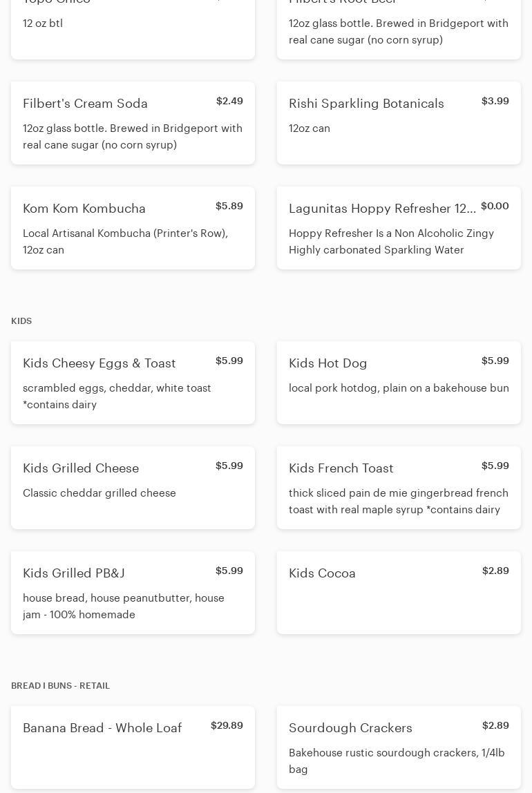Click the $0.00 Lagunitas price
532x793 pixels.
(495, 206)
